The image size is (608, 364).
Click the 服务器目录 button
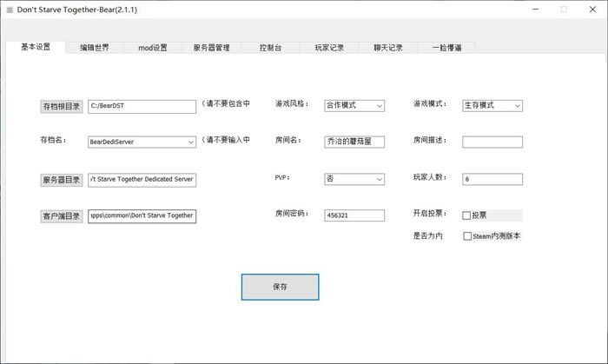pyautogui.click(x=61, y=180)
